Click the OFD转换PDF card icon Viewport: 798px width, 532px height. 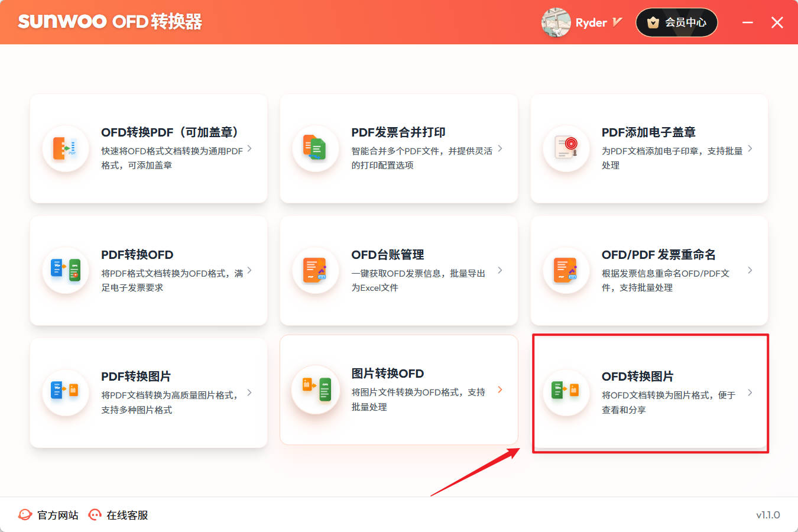coord(66,148)
